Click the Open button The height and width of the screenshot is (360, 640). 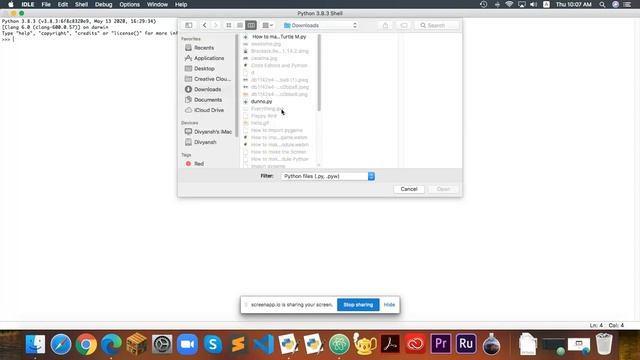pyautogui.click(x=443, y=189)
